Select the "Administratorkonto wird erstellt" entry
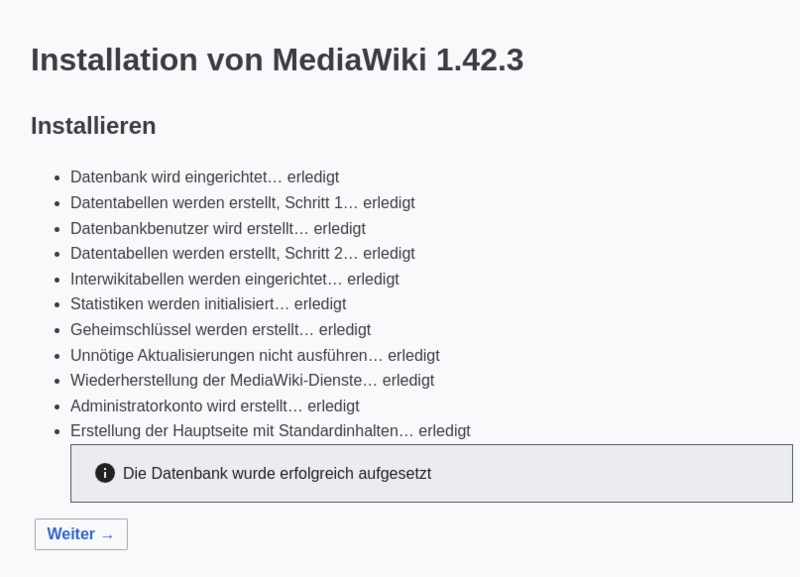Image resolution: width=800 pixels, height=577 pixels. 214,406
